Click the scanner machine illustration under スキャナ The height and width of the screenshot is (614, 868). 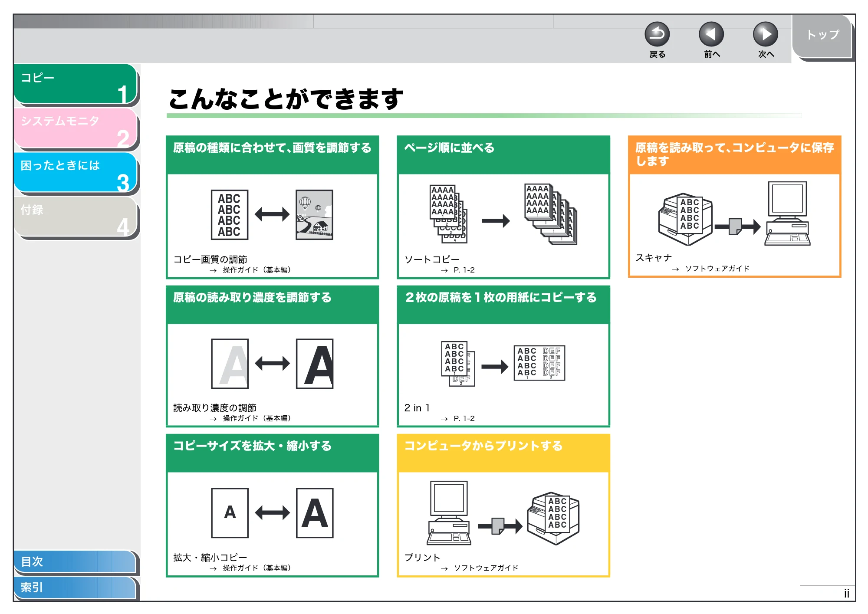685,219
